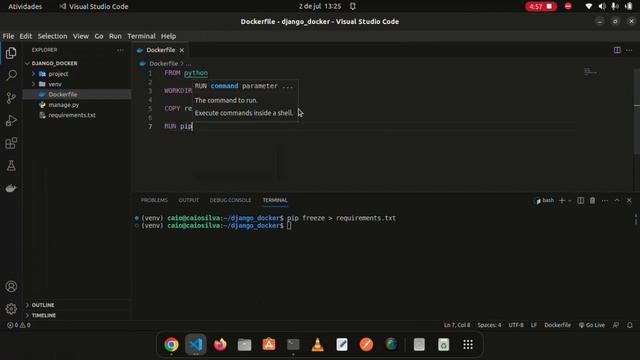The image size is (640, 360).
Task: Open Atividades overview
Action: (x=25, y=7)
